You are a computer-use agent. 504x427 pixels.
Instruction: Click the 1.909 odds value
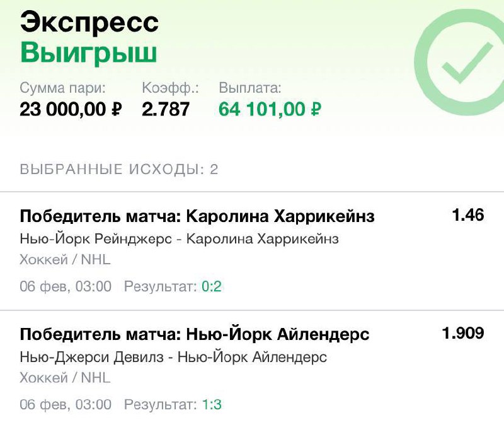[x=463, y=333]
